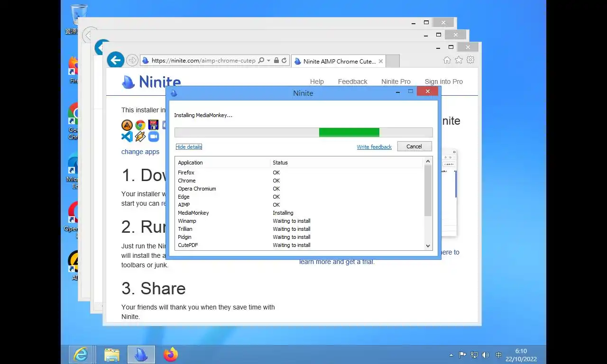Open Ninite Pro in the site header

(396, 82)
